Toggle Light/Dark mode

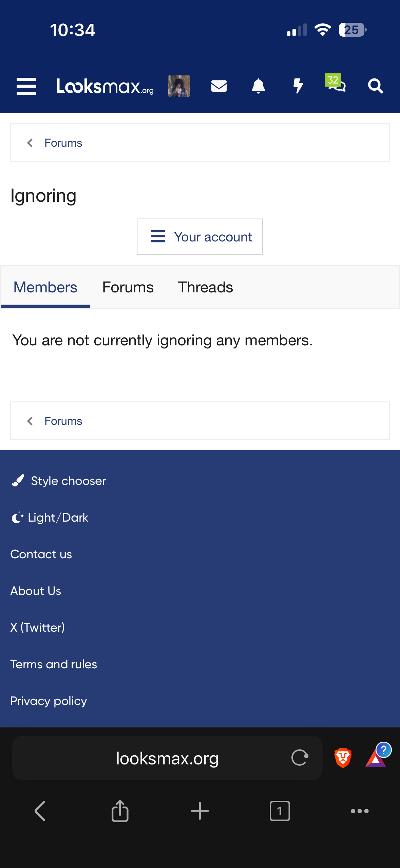(x=50, y=518)
